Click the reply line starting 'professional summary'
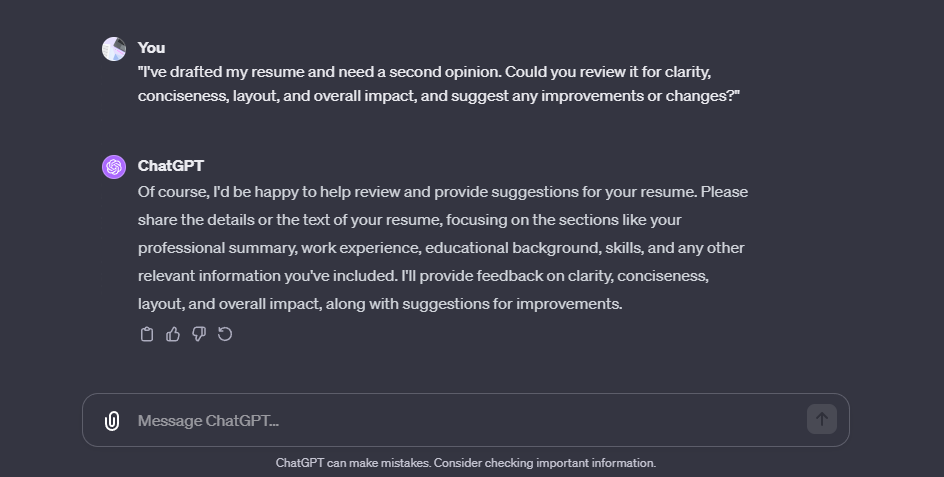944x477 pixels. click(441, 248)
